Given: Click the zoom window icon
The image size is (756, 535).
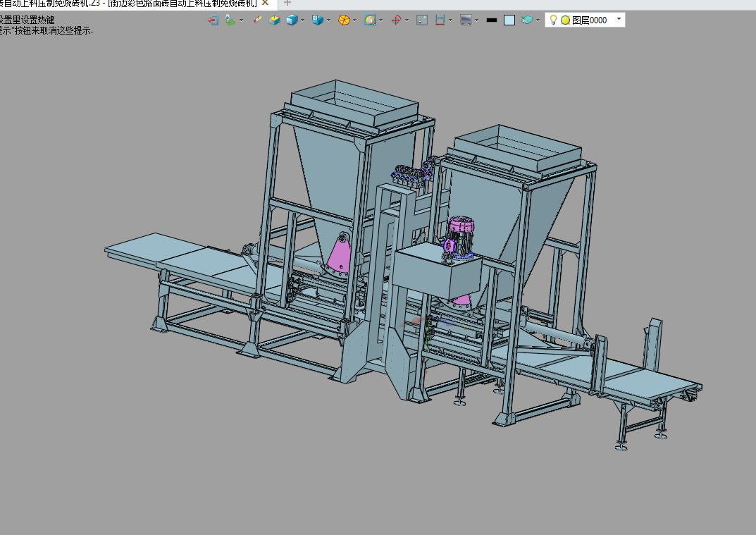Looking at the screenshot, I should point(370,20).
